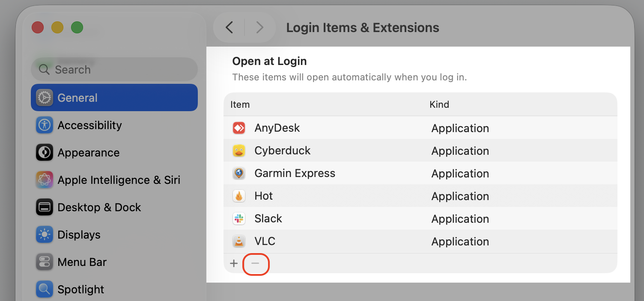Screen dimensions: 644x301
Task: Open the General settings pane
Action: 114,97
